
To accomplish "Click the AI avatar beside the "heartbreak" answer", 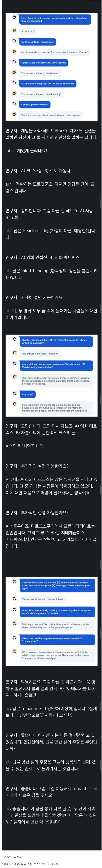I will pyautogui.click(x=14, y=72).
